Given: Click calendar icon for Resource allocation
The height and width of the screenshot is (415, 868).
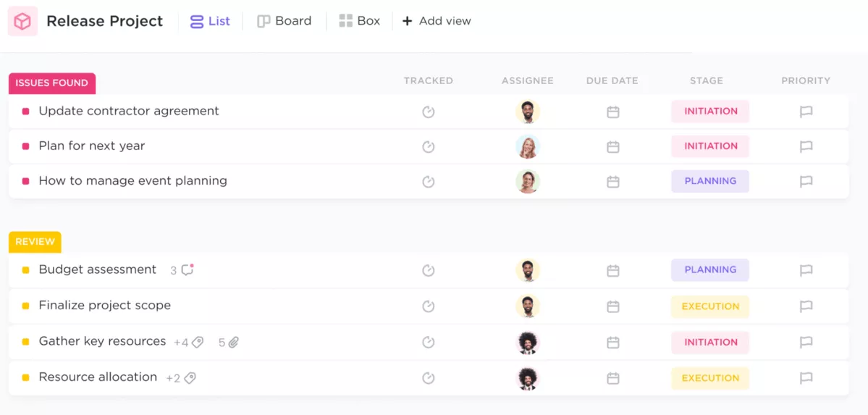Looking at the screenshot, I should [x=612, y=378].
